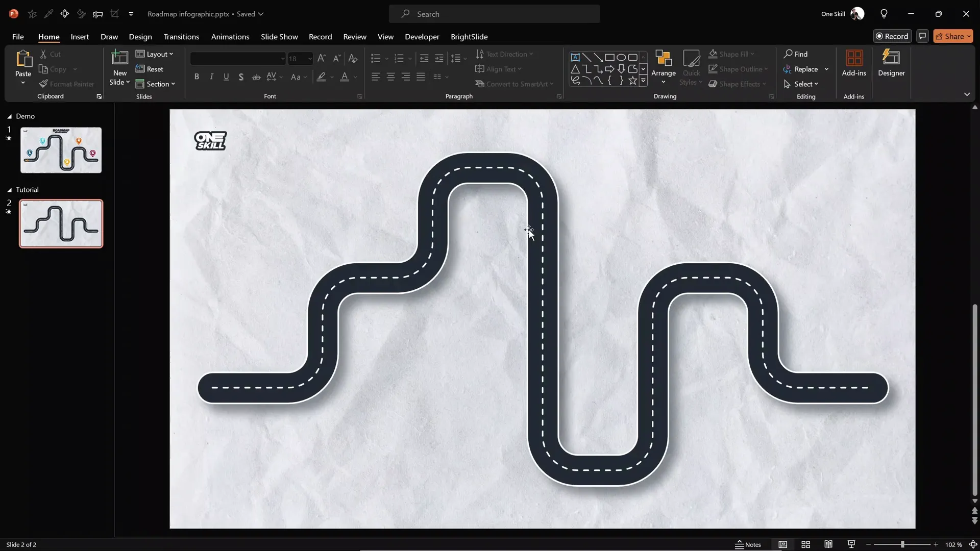
Task: Open the bullets list icon
Action: pos(376,59)
